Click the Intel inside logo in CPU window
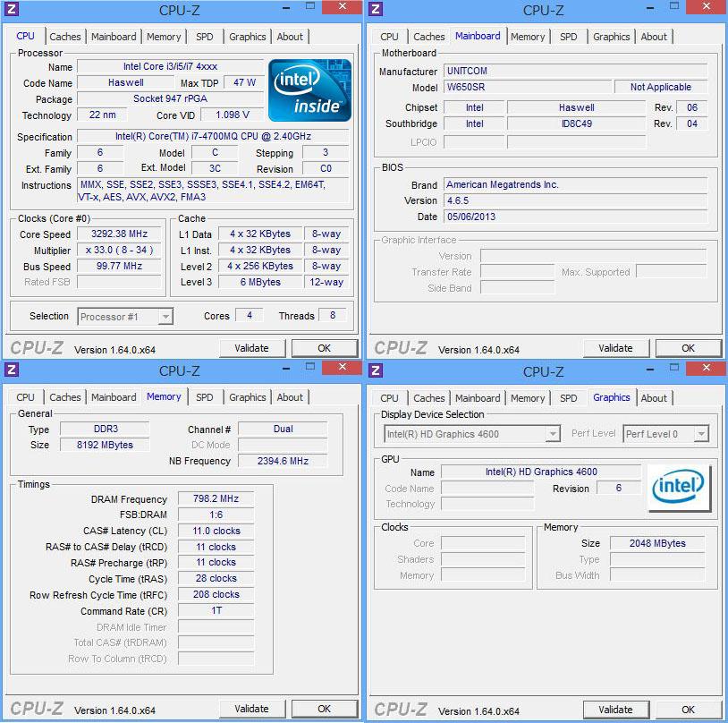Image resolution: width=728 pixels, height=723 pixels. 309,90
